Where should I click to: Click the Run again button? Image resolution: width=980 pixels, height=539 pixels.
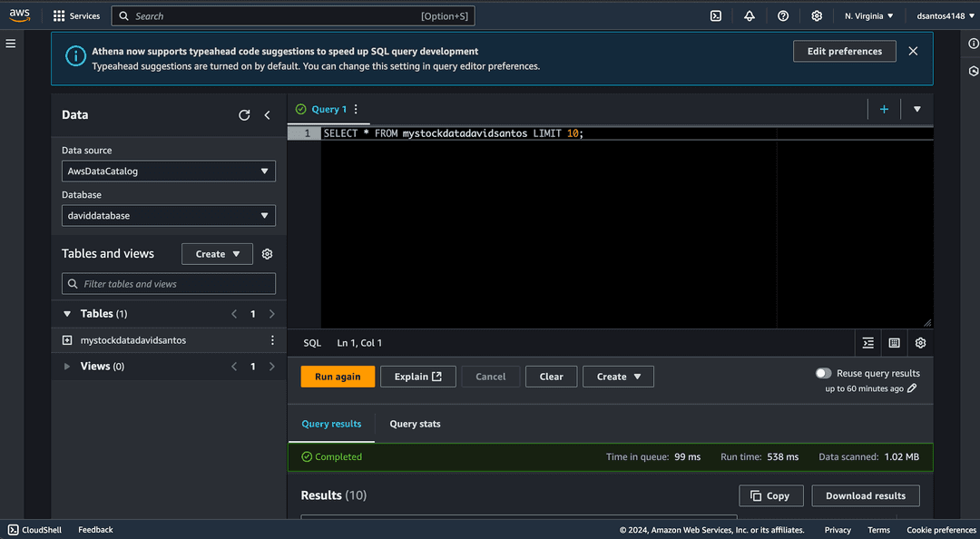click(338, 377)
